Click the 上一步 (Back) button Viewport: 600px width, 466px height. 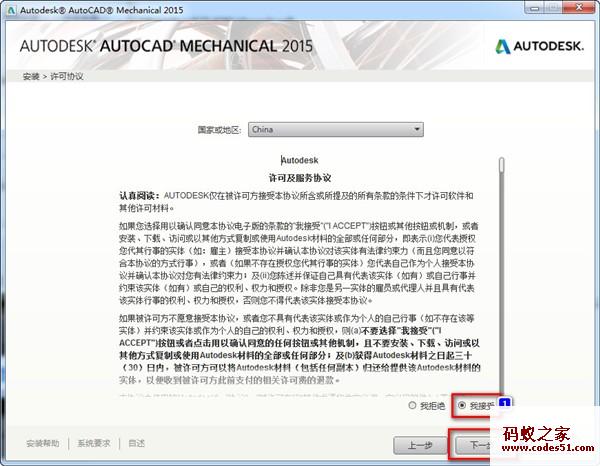tap(420, 445)
